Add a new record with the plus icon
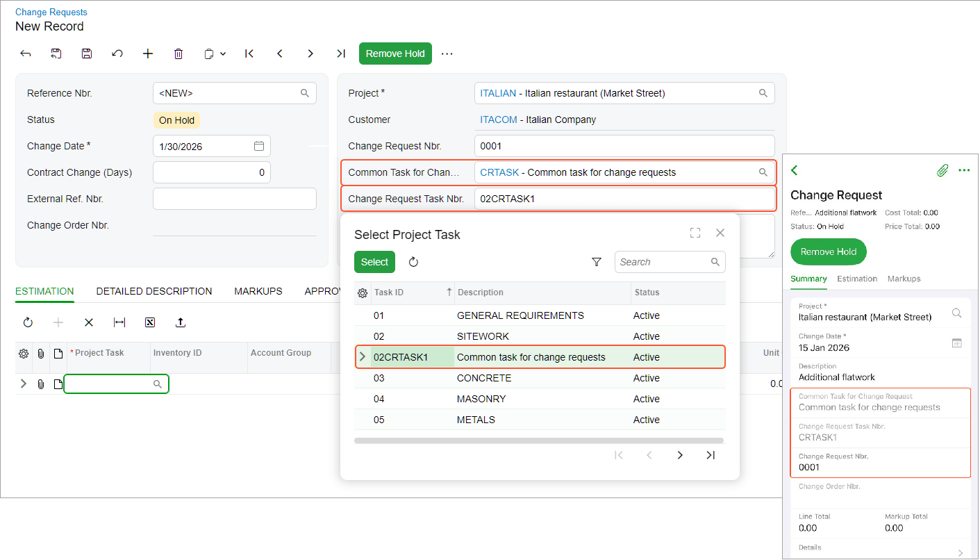 tap(148, 53)
